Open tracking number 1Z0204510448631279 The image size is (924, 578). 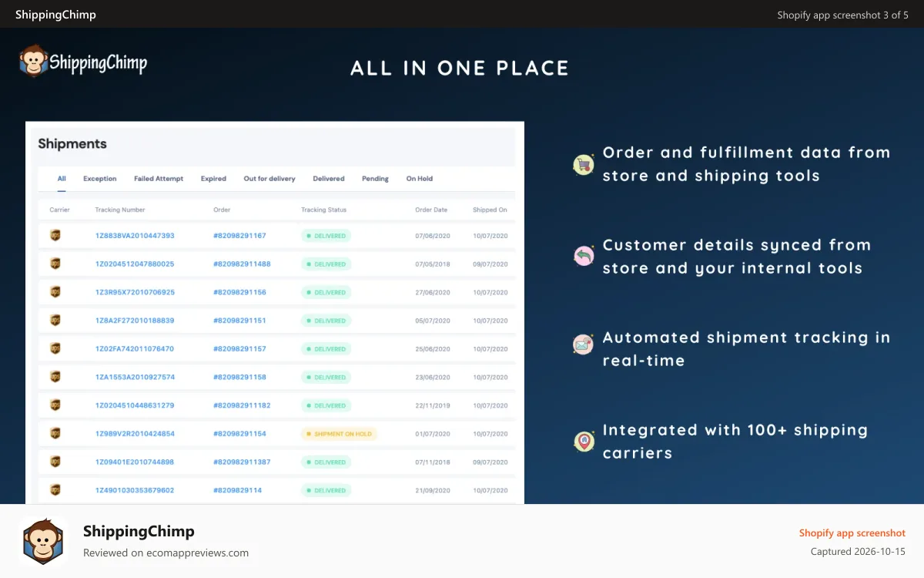tap(135, 405)
